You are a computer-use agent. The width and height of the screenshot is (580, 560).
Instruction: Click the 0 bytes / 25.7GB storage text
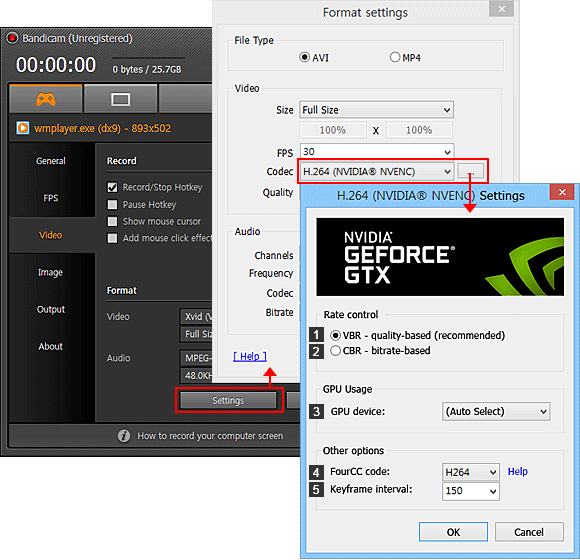(147, 69)
